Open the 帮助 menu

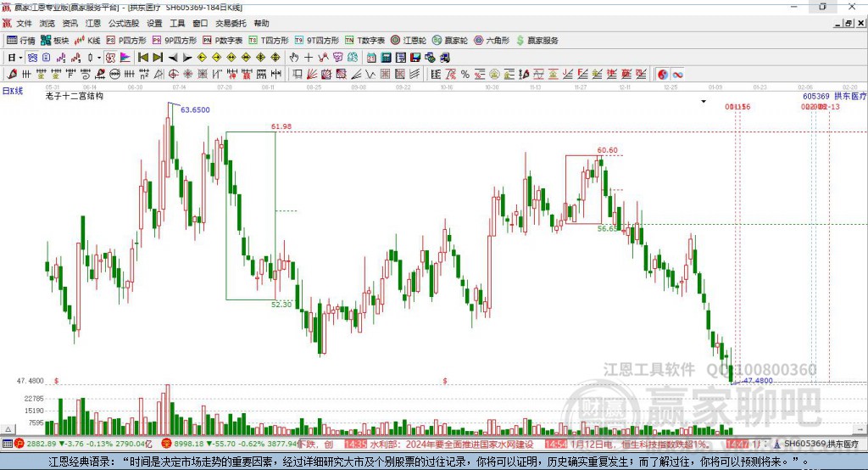(261, 23)
